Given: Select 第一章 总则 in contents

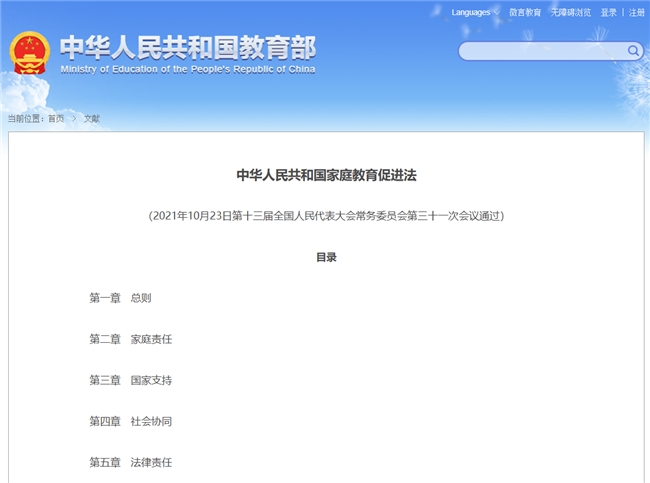Looking at the screenshot, I should pyautogui.click(x=120, y=298).
